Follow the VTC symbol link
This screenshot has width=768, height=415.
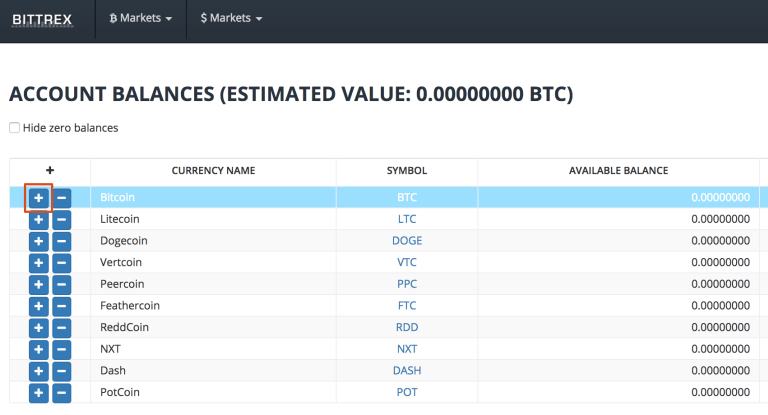tap(407, 262)
